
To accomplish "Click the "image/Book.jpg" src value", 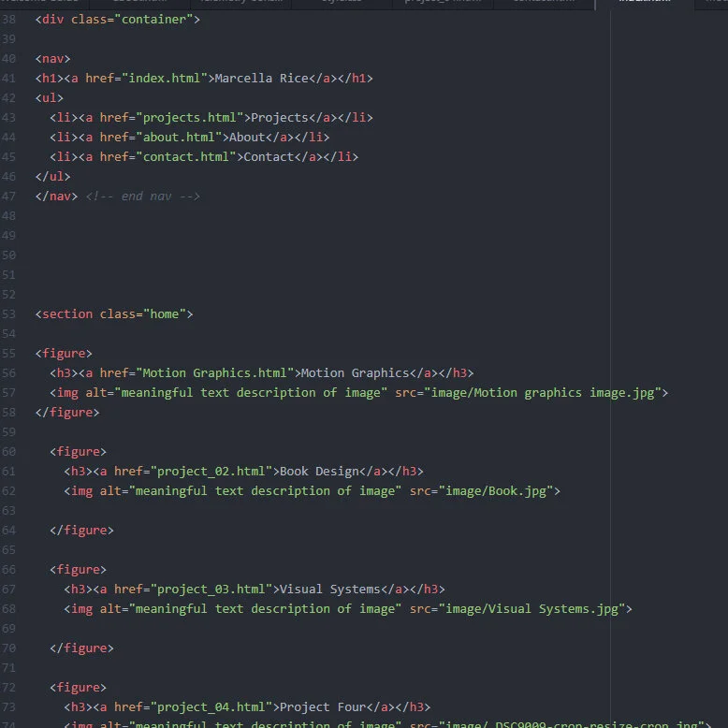I will (496, 491).
